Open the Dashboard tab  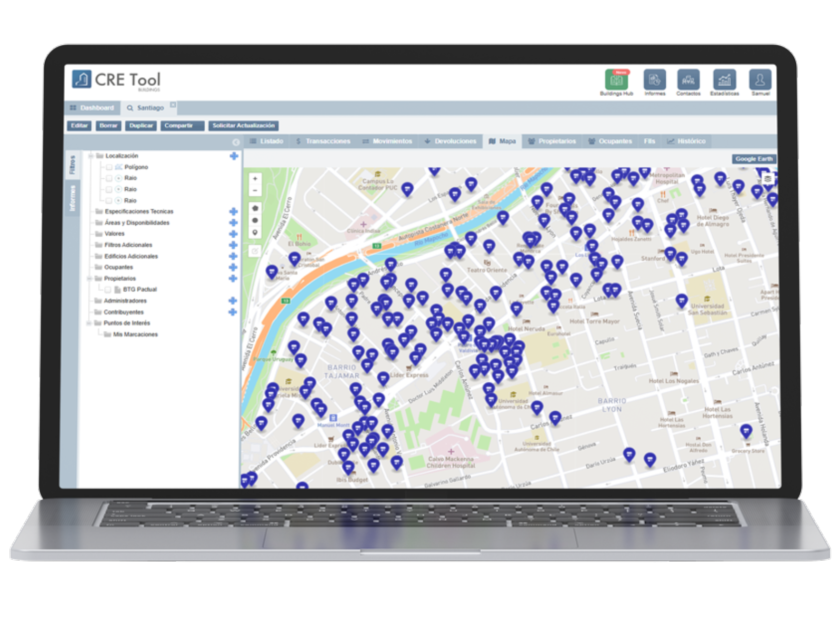pyautogui.click(x=92, y=108)
